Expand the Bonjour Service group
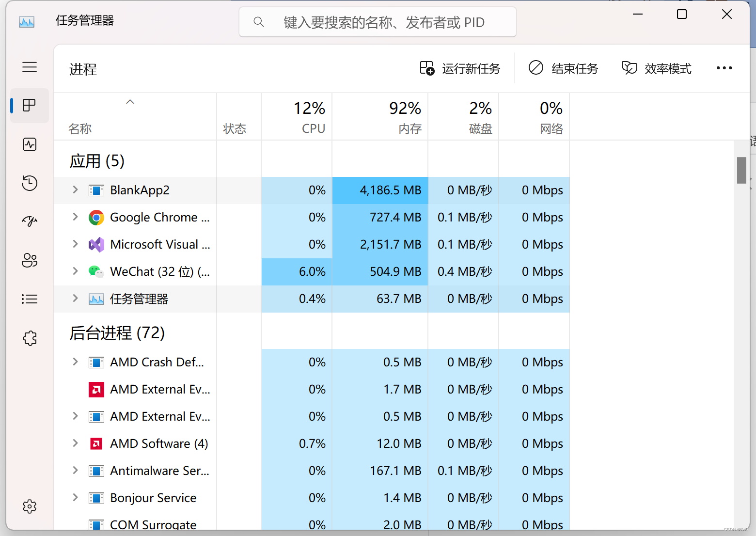The height and width of the screenshot is (536, 756). (x=75, y=497)
